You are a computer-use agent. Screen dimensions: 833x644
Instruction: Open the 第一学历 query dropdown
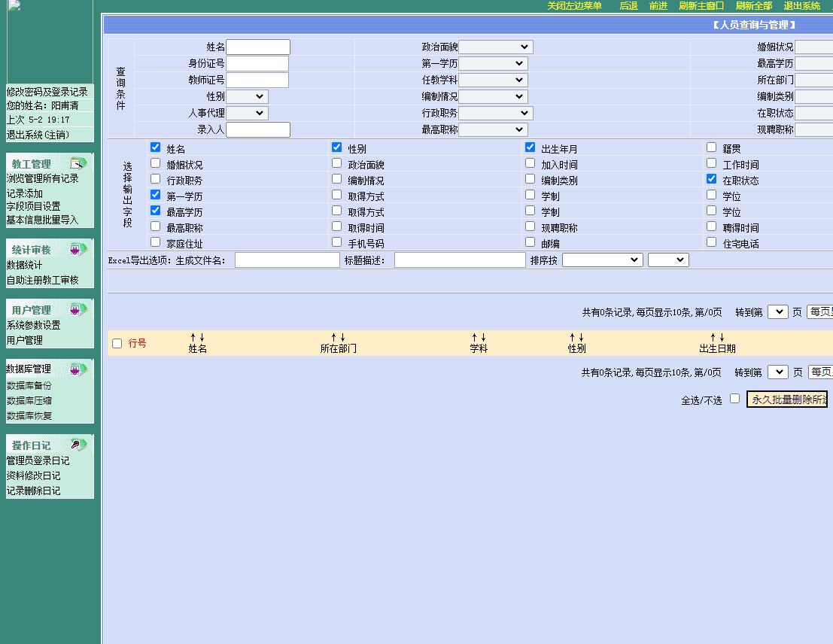click(493, 63)
